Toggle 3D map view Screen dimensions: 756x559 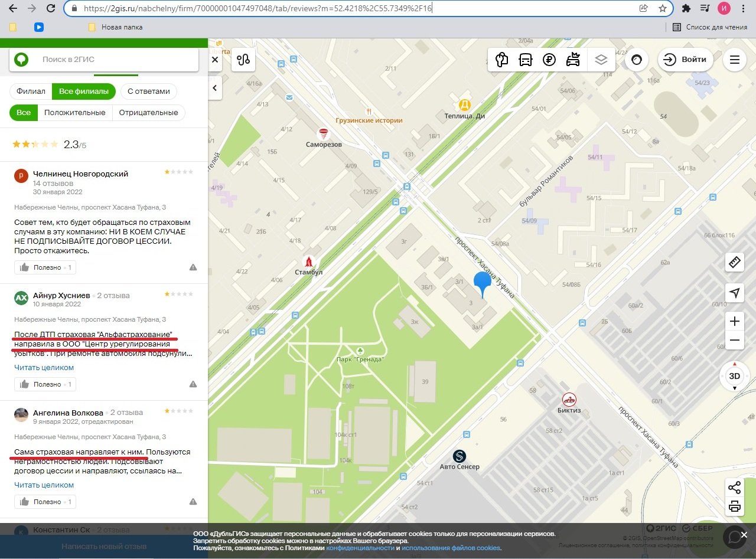click(x=735, y=376)
